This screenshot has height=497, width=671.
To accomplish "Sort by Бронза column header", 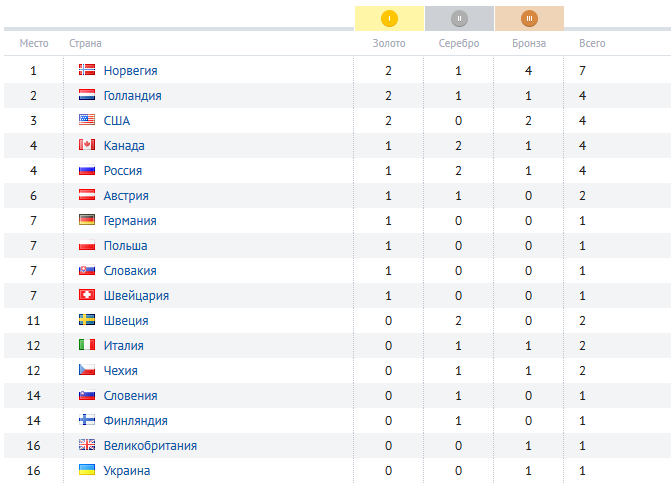I will pos(529,43).
